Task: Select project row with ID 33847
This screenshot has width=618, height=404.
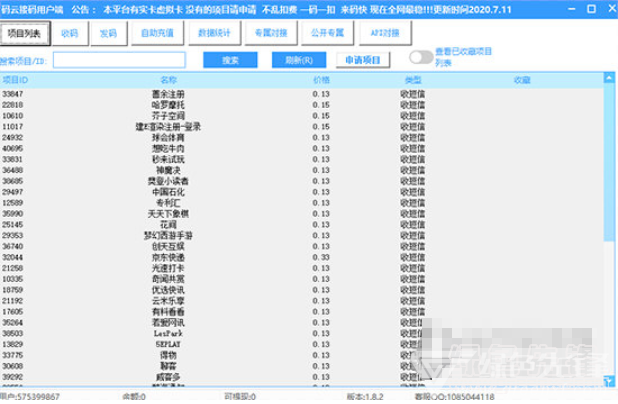Action: [x=302, y=94]
